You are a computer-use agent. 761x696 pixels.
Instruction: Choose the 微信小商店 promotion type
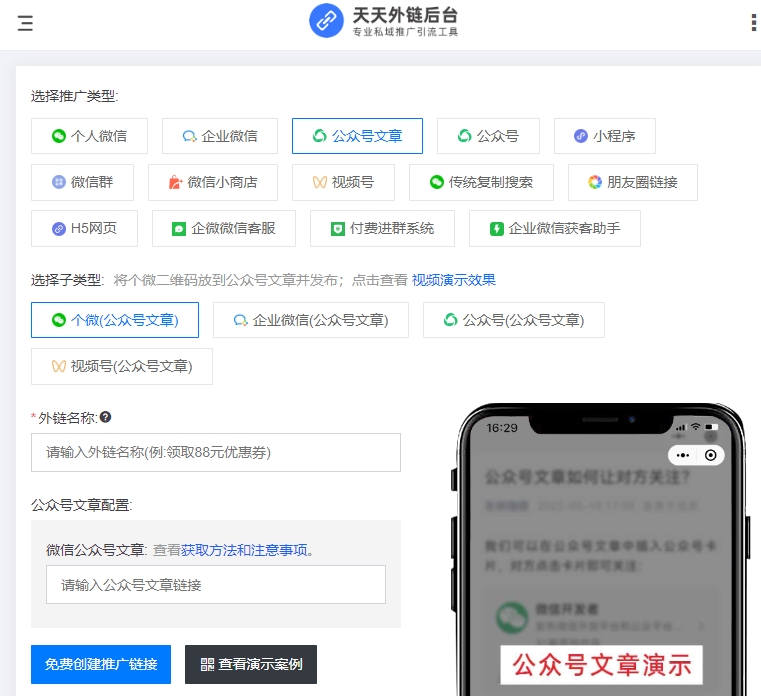click(213, 182)
